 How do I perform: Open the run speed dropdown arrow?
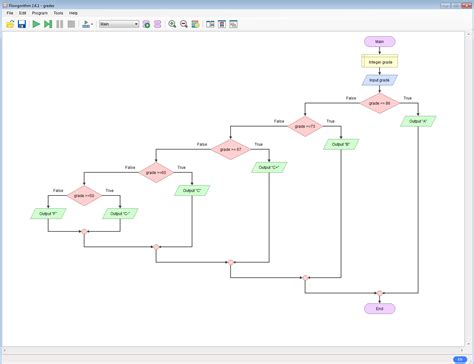point(92,24)
